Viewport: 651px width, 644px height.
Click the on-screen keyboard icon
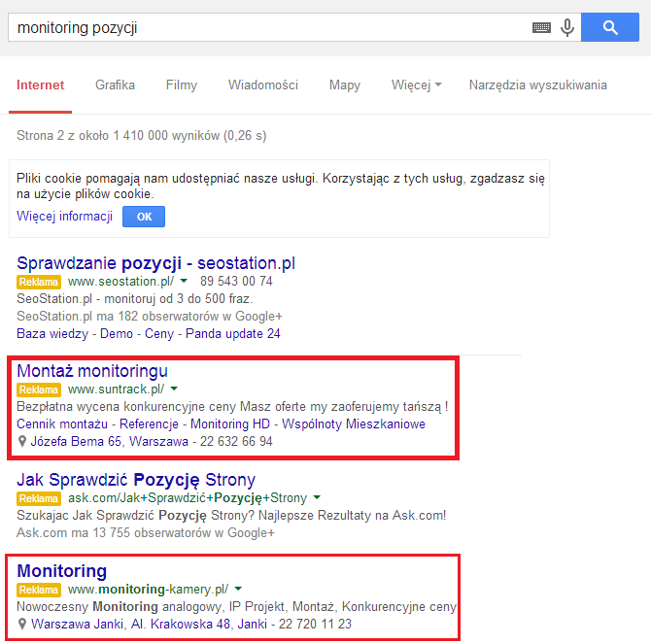tap(541, 27)
